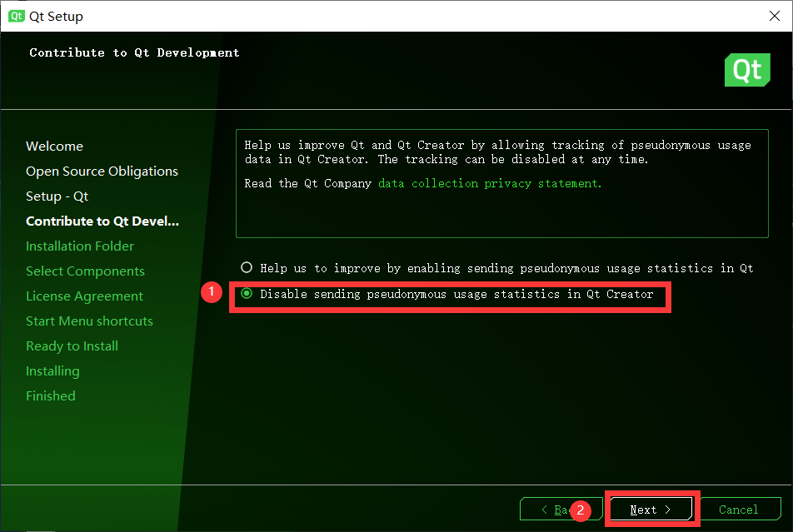The image size is (793, 532).
Task: Close the Qt Setup window
Action: click(x=775, y=16)
